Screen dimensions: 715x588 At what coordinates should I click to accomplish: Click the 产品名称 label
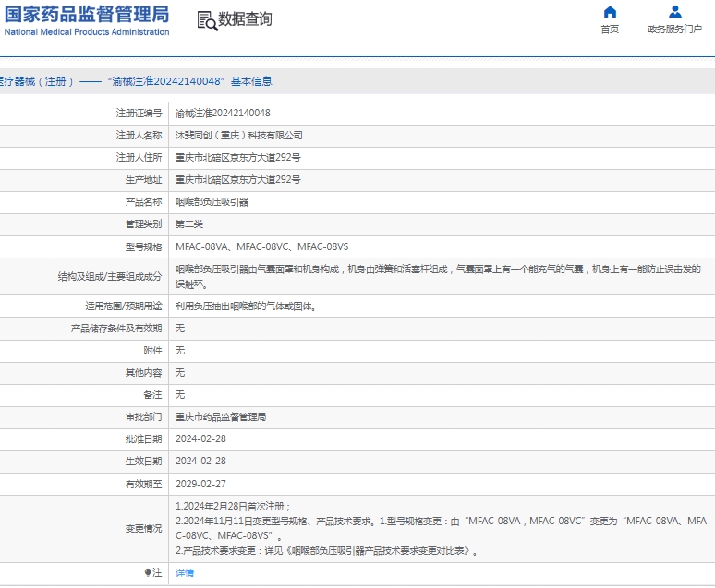143,202
